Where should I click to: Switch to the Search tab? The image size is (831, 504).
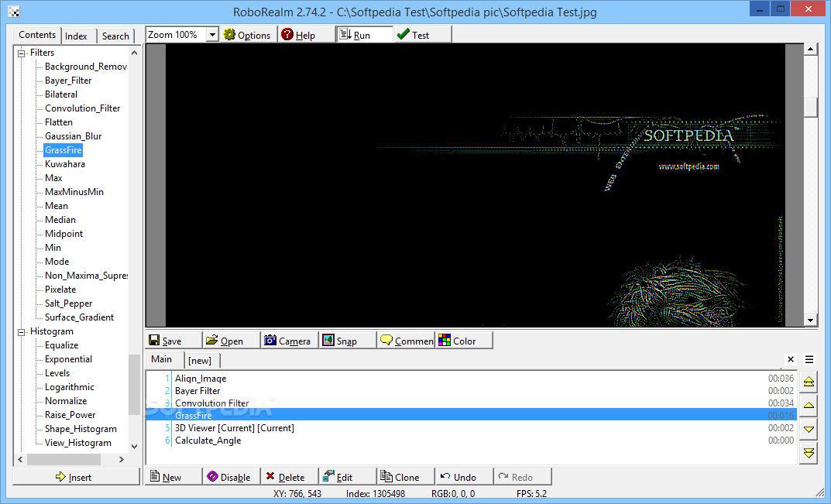115,36
